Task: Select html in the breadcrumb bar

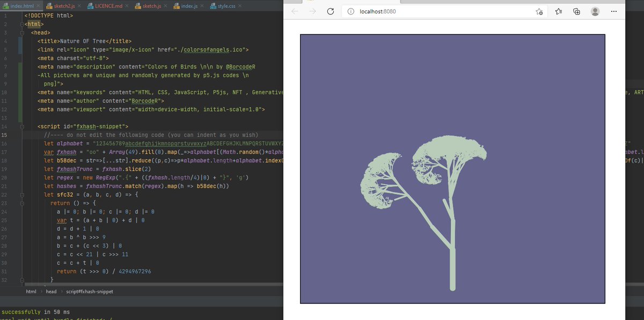Action: pos(32,292)
